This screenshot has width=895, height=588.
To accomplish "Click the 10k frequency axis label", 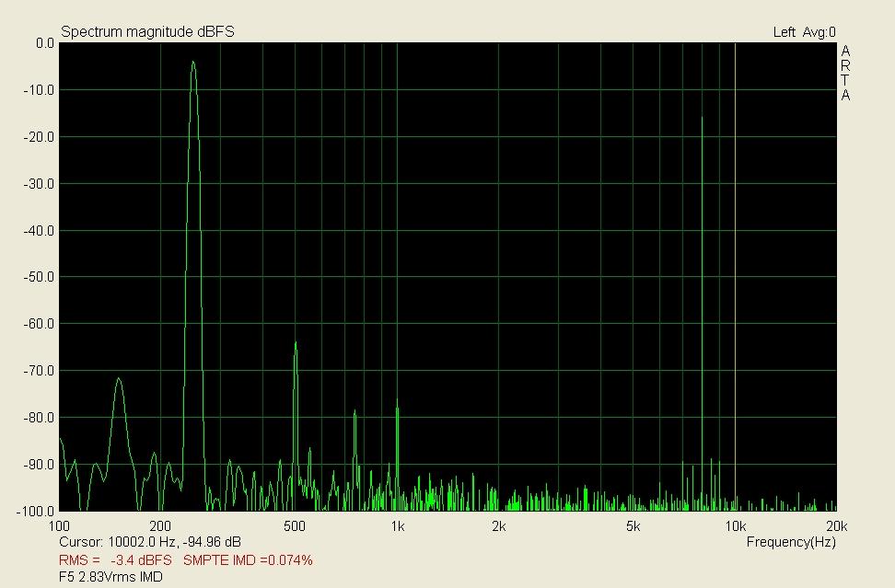I will (x=735, y=526).
